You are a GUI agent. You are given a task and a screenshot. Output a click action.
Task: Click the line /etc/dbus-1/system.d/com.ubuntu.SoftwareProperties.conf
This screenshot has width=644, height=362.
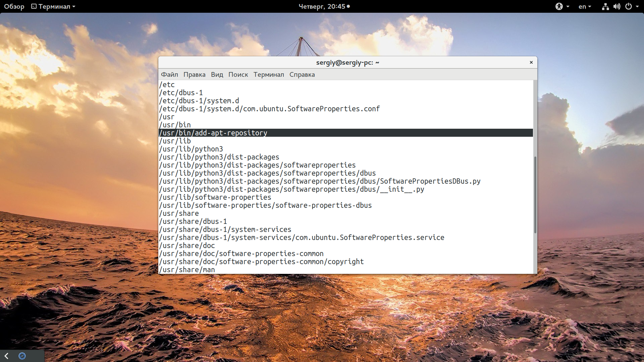point(269,109)
